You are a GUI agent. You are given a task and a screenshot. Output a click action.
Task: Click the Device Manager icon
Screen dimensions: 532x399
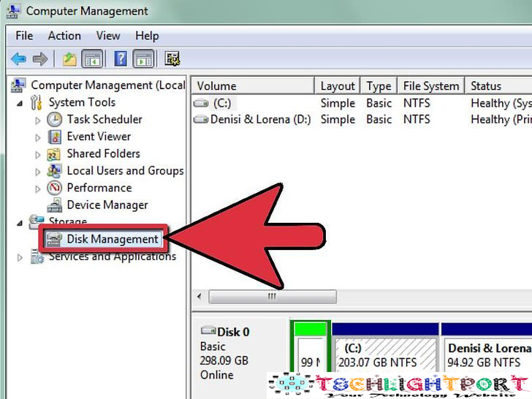pos(54,205)
